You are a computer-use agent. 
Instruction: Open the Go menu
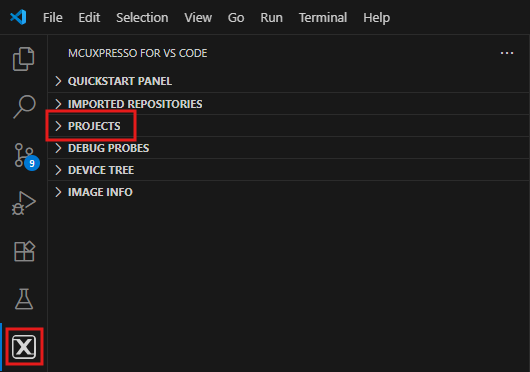click(x=236, y=18)
